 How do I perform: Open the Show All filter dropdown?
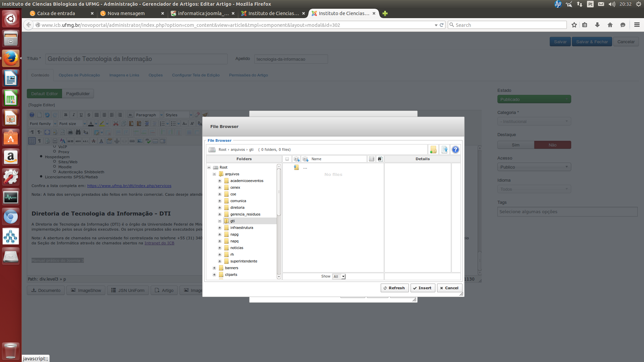click(x=339, y=277)
